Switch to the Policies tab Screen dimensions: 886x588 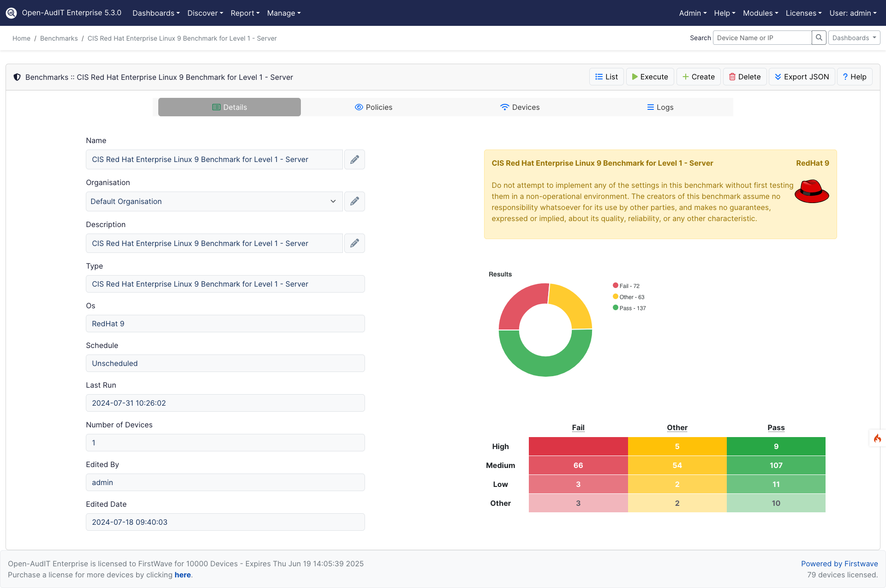point(374,107)
